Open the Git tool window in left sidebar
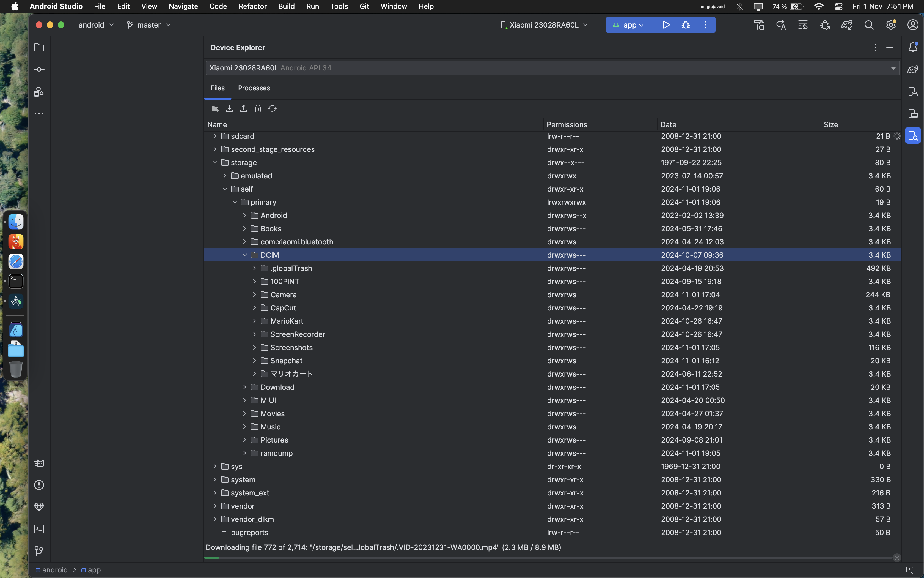The height and width of the screenshot is (578, 924). tap(39, 551)
